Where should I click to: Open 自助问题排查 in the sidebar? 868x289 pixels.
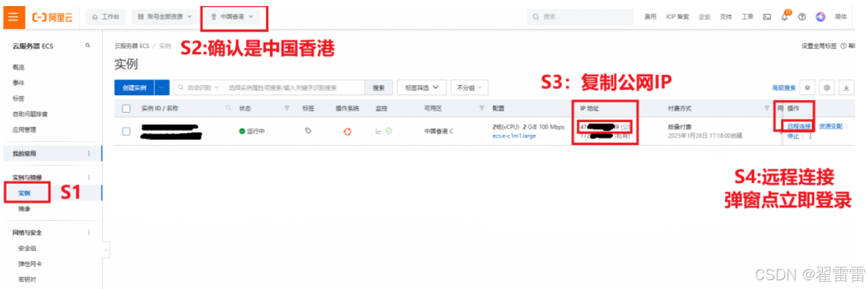30,113
